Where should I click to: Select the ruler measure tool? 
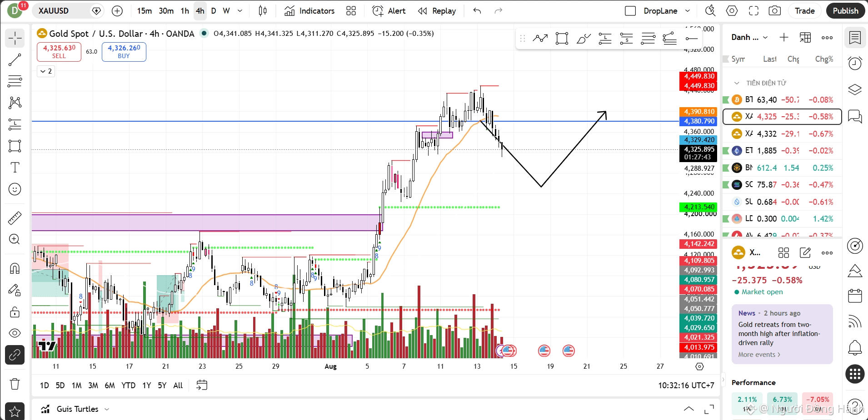tap(15, 218)
